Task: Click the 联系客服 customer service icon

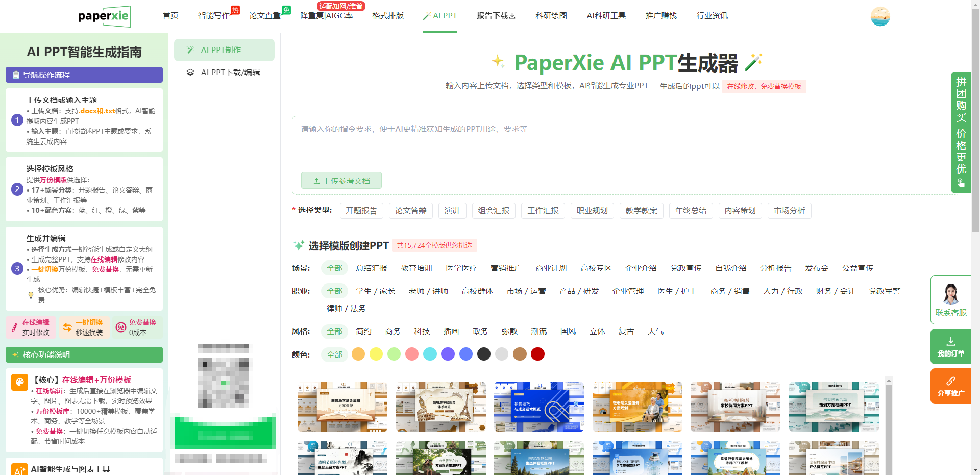Action: pos(950,299)
